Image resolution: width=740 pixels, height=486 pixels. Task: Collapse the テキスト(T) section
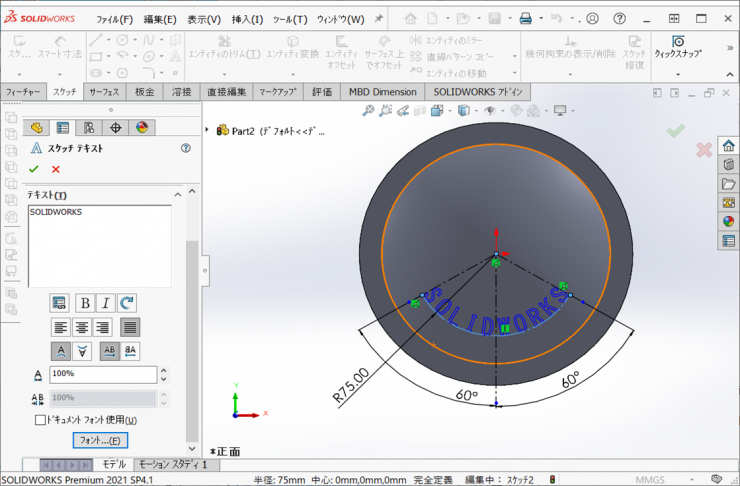[x=177, y=195]
